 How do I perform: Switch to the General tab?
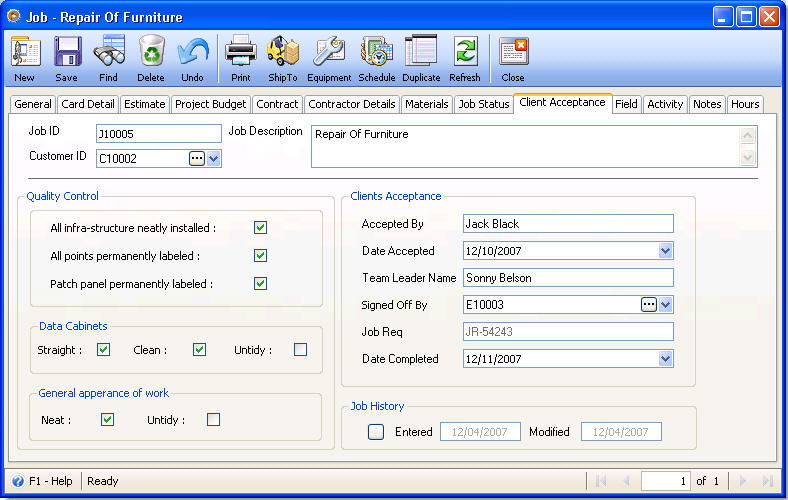pos(33,105)
